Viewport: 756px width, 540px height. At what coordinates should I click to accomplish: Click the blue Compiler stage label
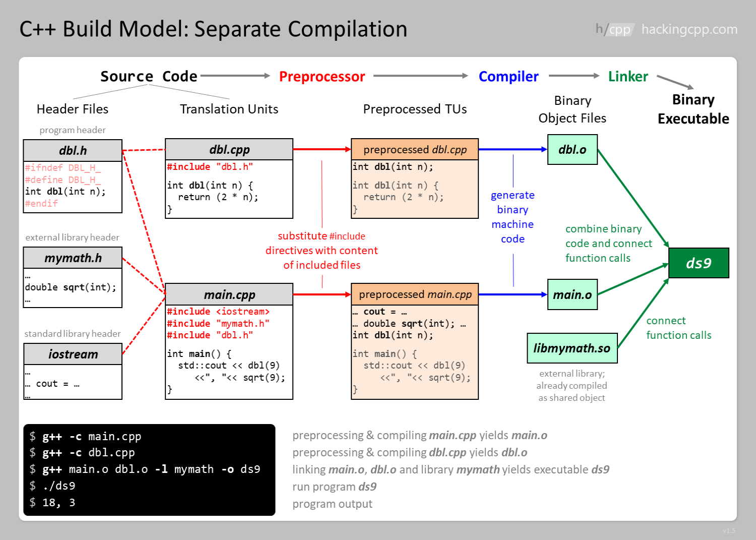[509, 77]
